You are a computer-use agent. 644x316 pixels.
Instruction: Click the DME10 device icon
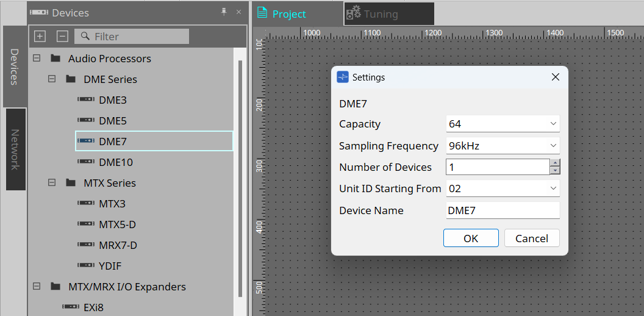pos(86,162)
